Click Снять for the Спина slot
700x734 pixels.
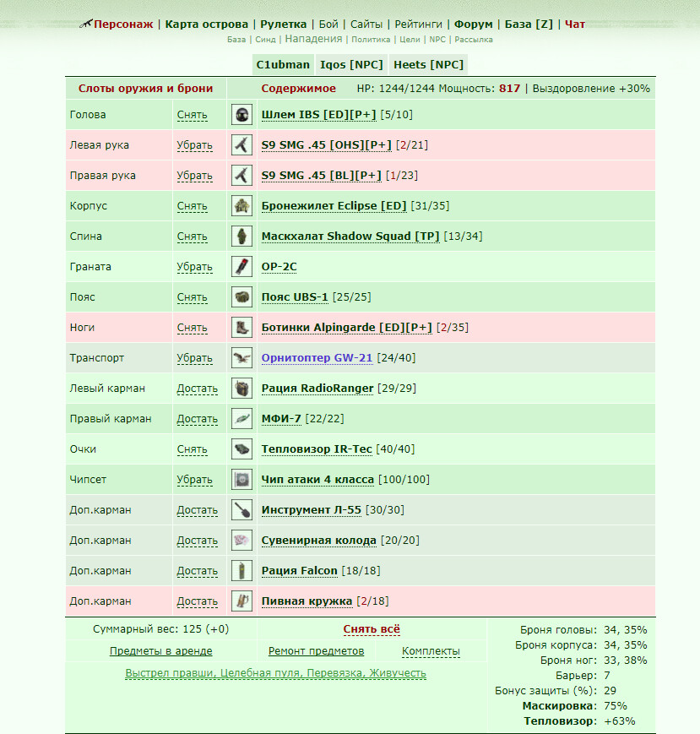coord(192,237)
